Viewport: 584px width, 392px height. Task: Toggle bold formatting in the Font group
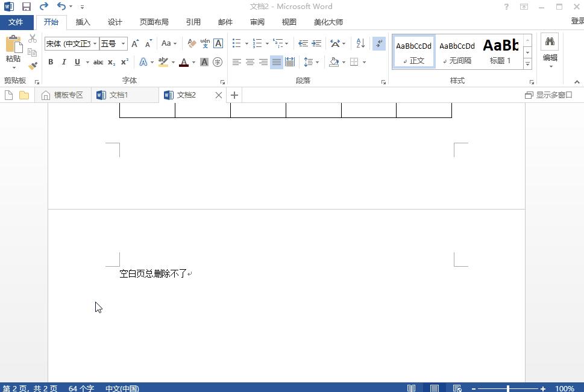(51, 61)
